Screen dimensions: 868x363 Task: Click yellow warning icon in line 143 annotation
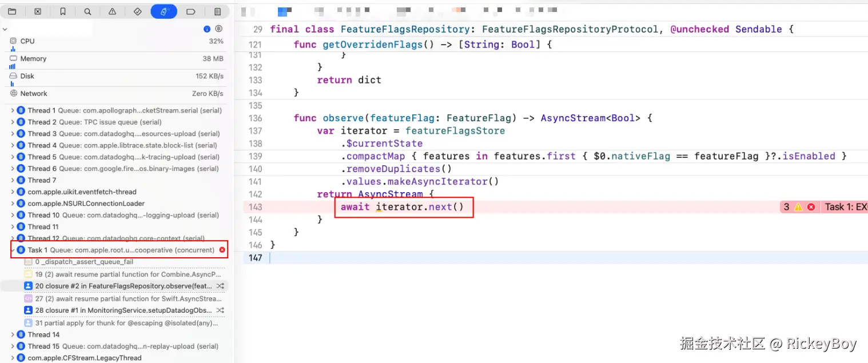798,207
